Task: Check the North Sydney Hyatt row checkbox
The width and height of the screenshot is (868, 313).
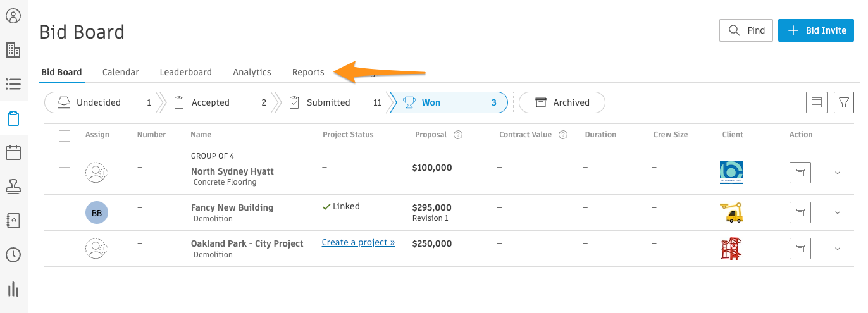Action: [65, 173]
